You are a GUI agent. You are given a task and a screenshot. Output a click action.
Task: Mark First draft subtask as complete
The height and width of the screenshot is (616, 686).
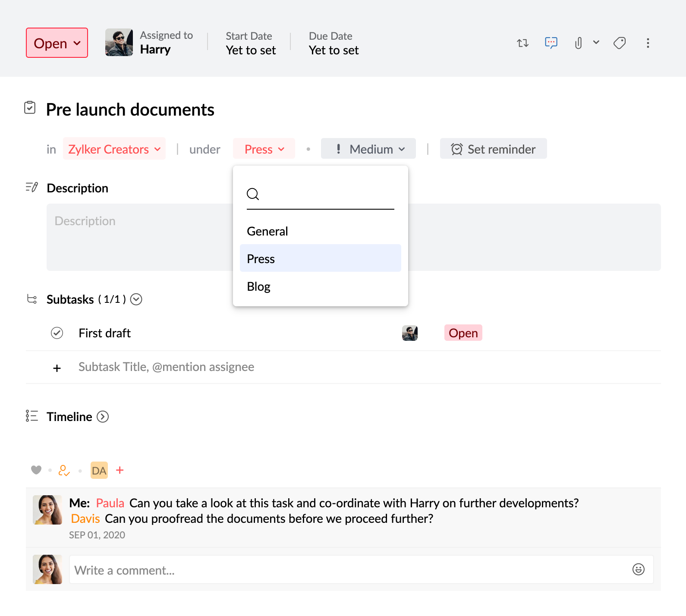[x=57, y=333]
